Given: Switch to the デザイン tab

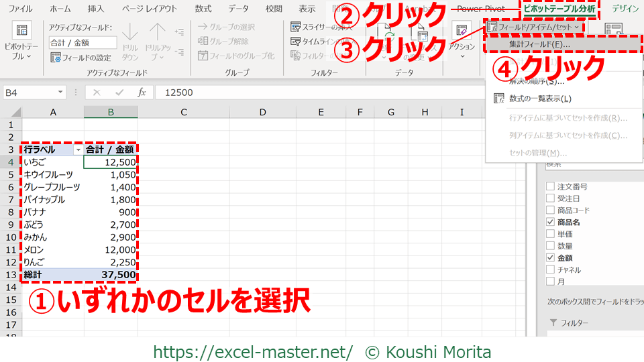Looking at the screenshot, I should (625, 9).
